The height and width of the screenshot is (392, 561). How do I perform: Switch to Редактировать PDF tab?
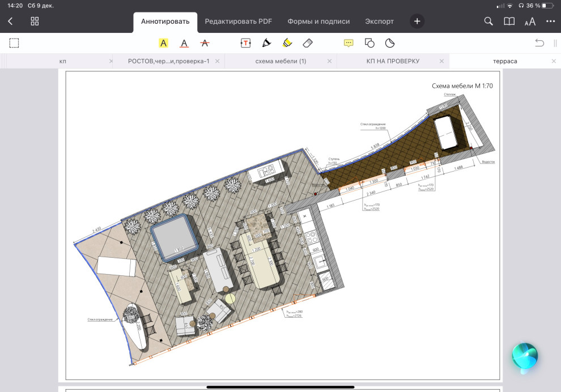(238, 22)
